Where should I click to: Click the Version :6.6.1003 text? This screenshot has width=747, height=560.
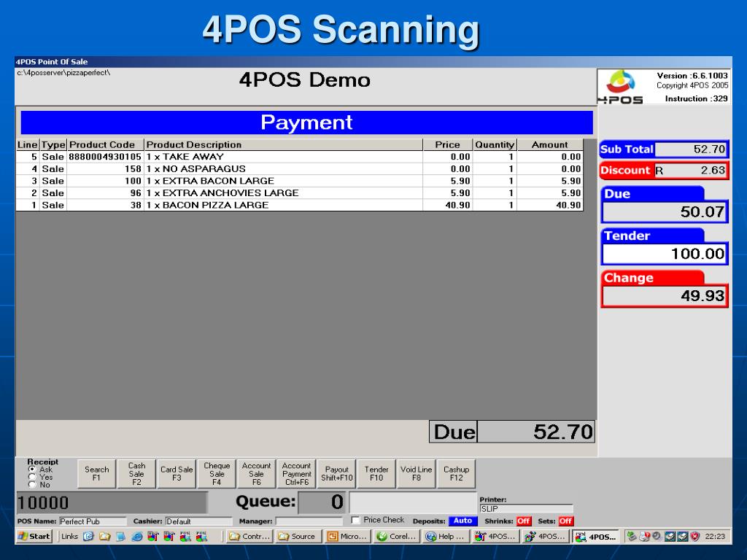tap(692, 76)
